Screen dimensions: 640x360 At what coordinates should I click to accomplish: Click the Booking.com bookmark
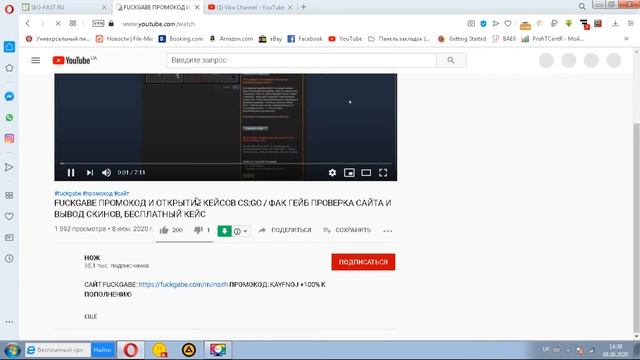[181, 39]
